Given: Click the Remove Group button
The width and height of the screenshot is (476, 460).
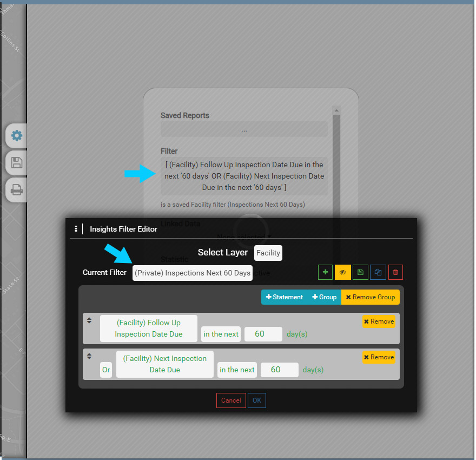Looking at the screenshot, I should [371, 297].
